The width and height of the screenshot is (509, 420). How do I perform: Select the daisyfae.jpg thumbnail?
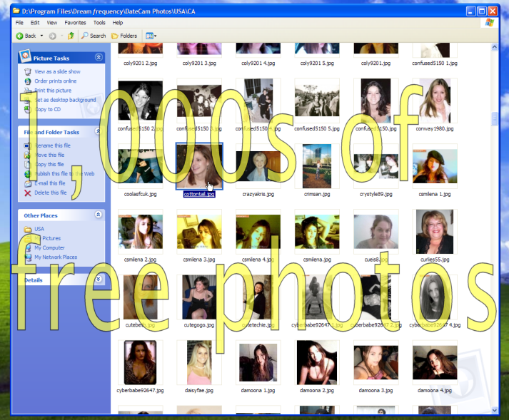[x=199, y=362]
